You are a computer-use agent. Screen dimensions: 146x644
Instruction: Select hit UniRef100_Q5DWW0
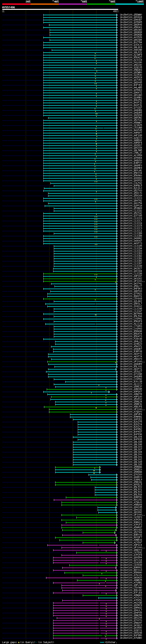131,15
